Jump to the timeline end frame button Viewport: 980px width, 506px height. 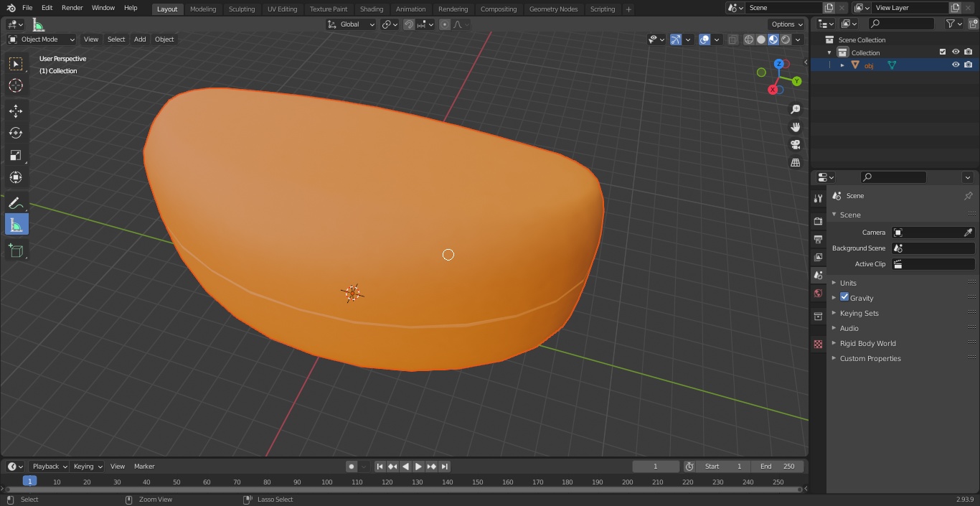pyautogui.click(x=445, y=467)
